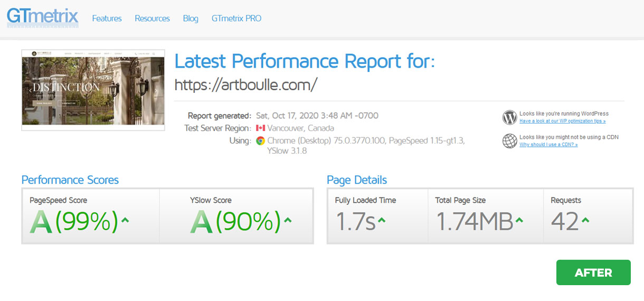This screenshot has width=644, height=301.
Task: Open the 'Why should I use a CDN?' link
Action: coord(548,145)
